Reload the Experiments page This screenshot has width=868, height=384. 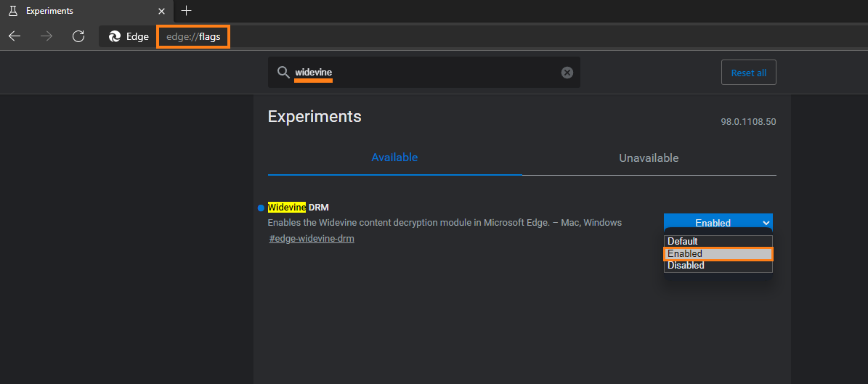(78, 36)
